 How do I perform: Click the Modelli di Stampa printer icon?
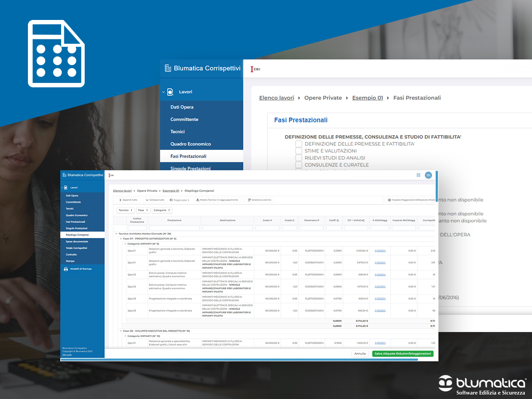(x=66, y=269)
